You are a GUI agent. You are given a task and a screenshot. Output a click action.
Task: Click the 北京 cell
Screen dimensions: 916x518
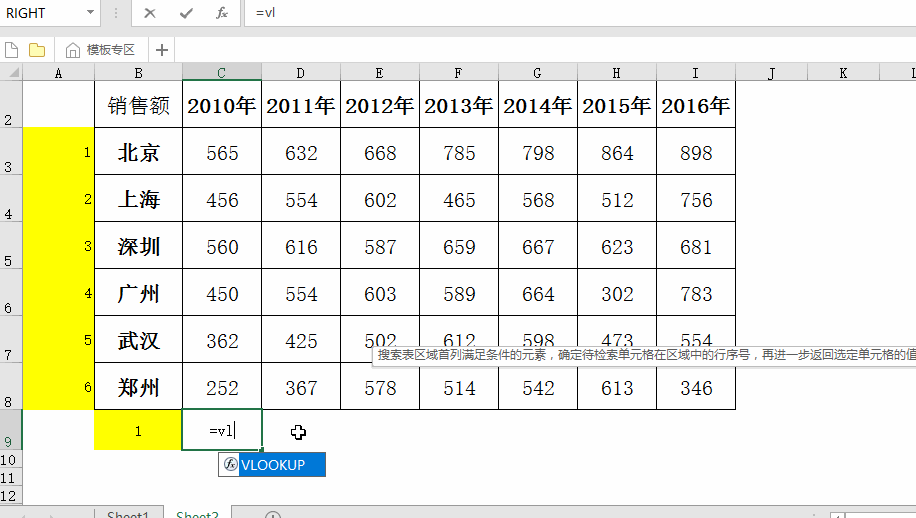click(x=138, y=153)
